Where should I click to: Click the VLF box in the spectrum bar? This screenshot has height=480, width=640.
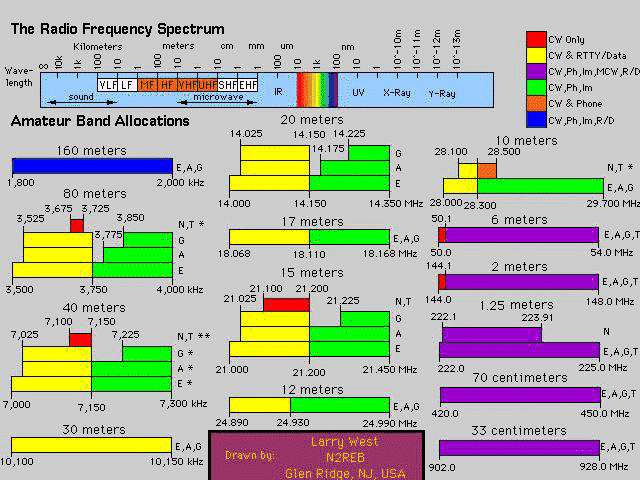pyautogui.click(x=108, y=85)
